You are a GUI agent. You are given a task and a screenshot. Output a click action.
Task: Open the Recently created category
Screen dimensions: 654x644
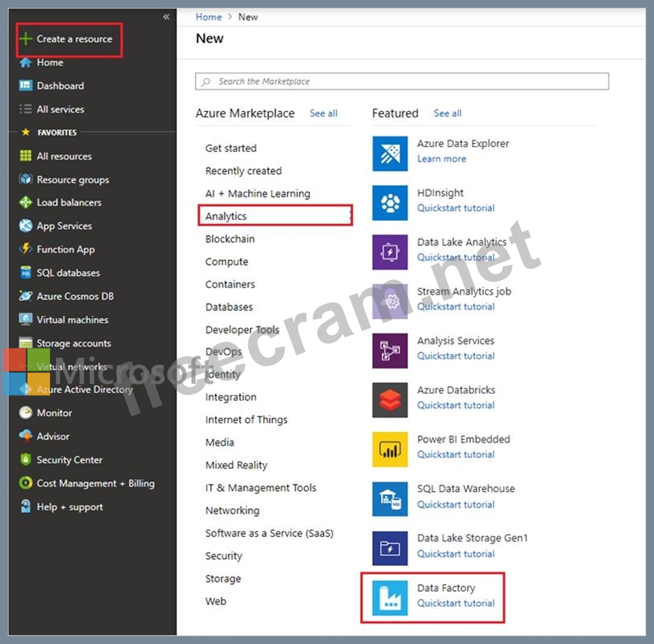click(244, 171)
